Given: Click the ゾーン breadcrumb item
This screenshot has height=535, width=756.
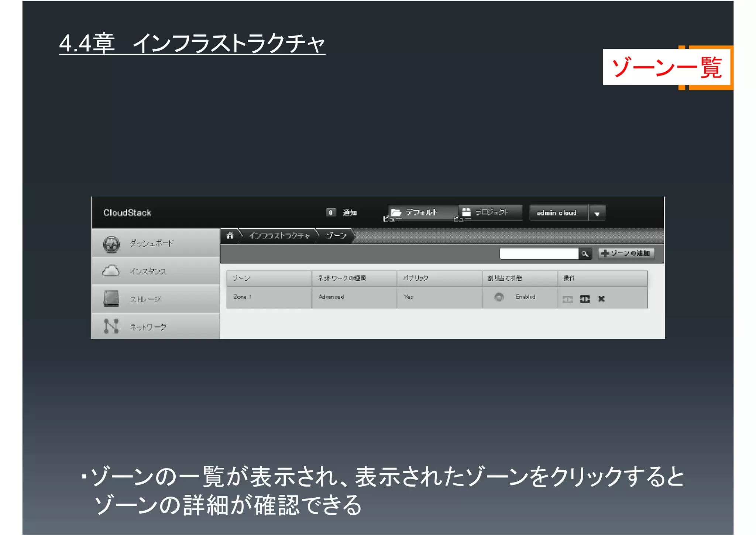Looking at the screenshot, I should (336, 236).
